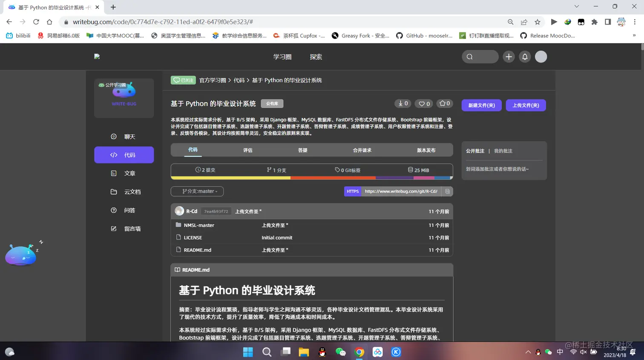Viewport: 644px width, 360px height.
Task: View the 2 提交 commits list
Action: pos(205,170)
